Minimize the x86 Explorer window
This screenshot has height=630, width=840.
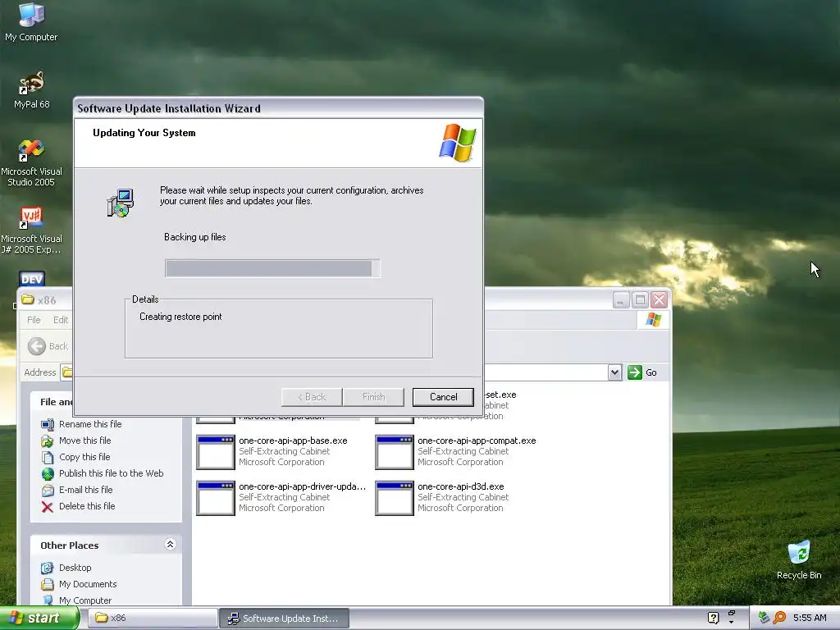(x=621, y=300)
